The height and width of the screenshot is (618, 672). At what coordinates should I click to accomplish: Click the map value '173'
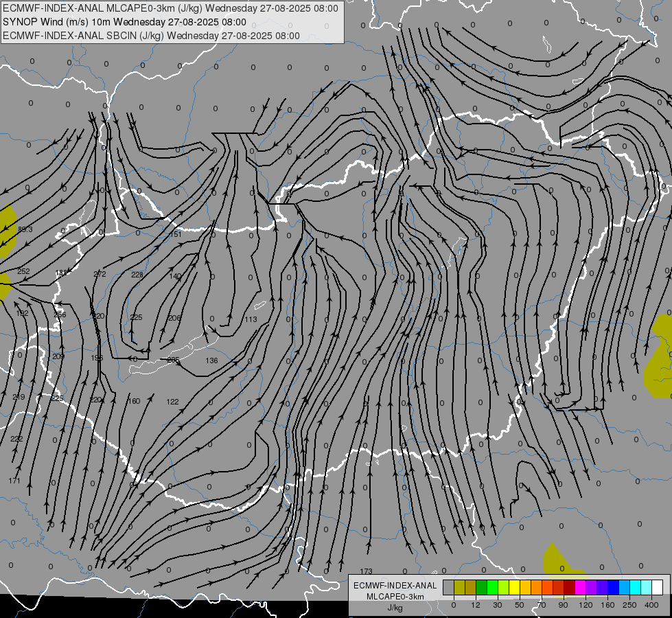(366, 571)
